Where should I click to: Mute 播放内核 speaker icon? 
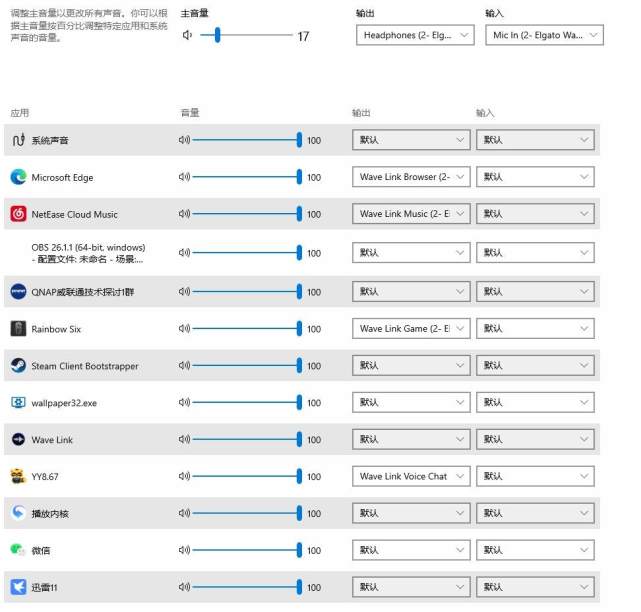[x=184, y=513]
